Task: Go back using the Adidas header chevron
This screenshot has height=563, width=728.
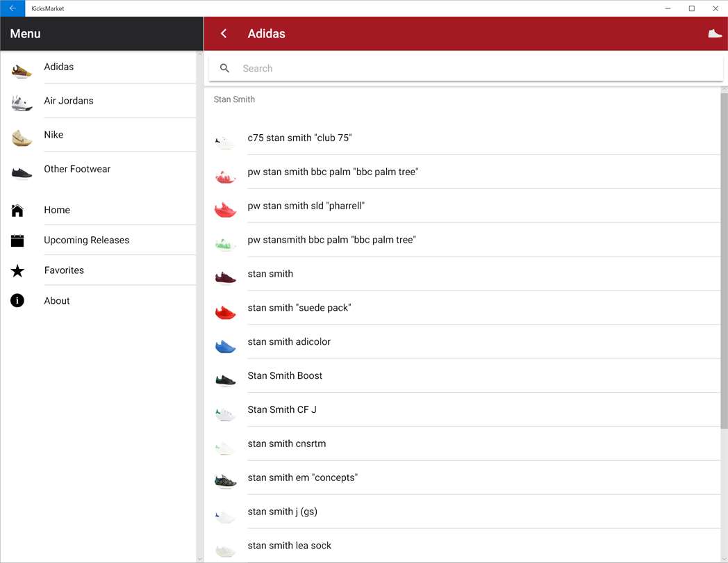Action: tap(224, 33)
